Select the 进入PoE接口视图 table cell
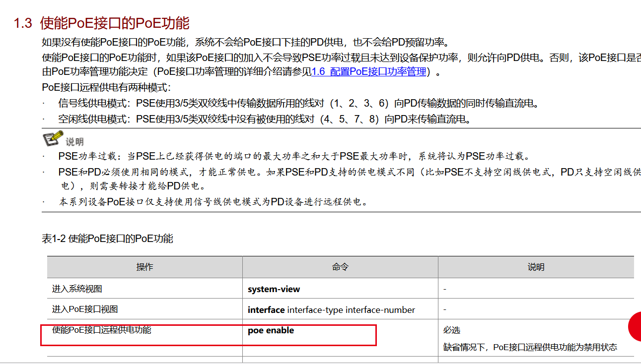The width and height of the screenshot is (641, 364). click(x=145, y=309)
